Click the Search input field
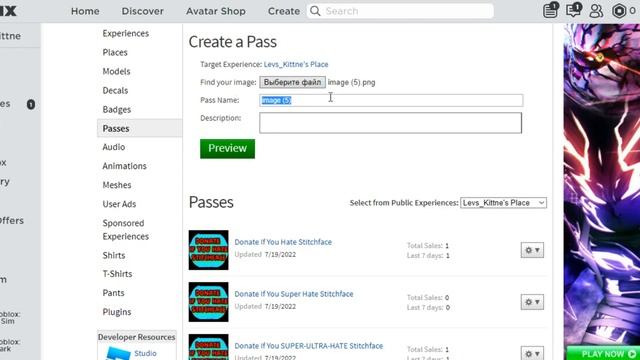This screenshot has height=360, width=640. click(400, 11)
